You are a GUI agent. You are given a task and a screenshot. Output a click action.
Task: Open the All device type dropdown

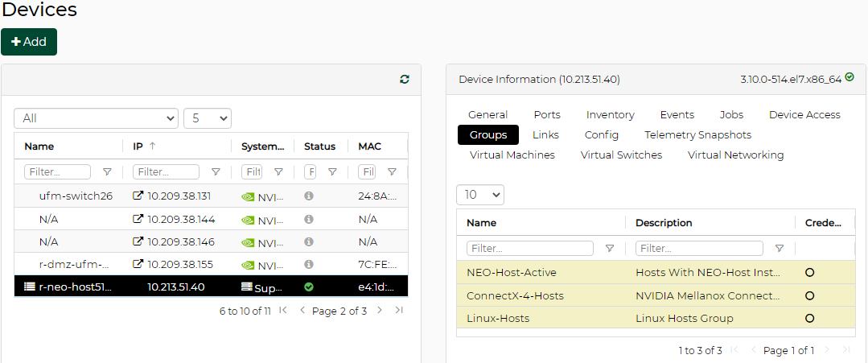tap(96, 118)
